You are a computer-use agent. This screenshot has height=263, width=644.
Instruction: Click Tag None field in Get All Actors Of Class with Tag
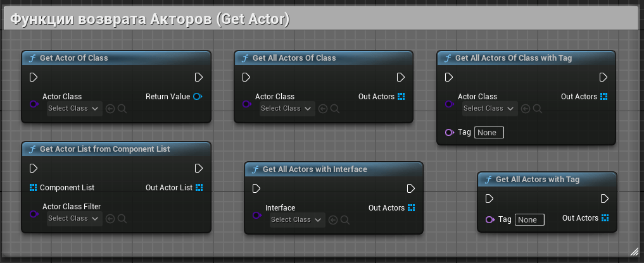coord(489,133)
